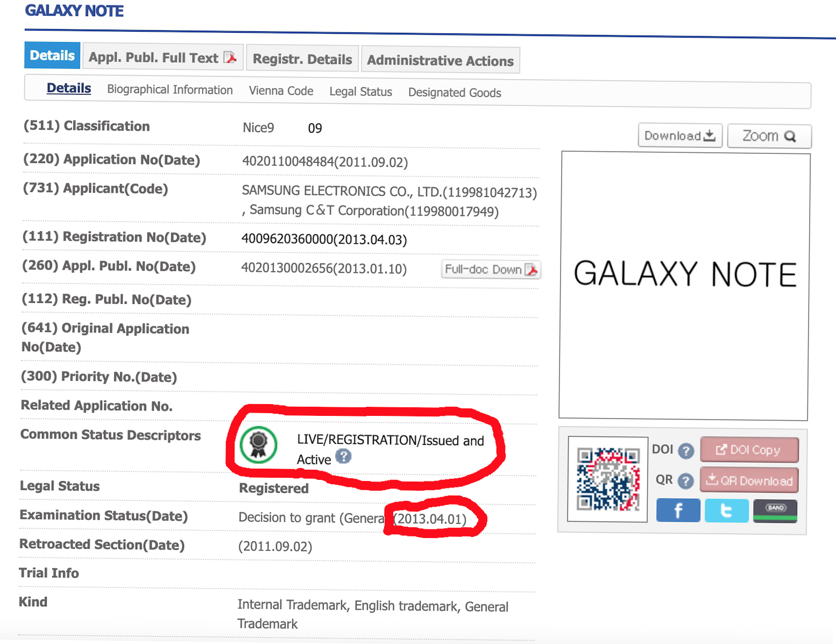Viewport: 836px width, 644px height.
Task: Click the Zoom button to enlarge trademark
Action: [x=769, y=136]
